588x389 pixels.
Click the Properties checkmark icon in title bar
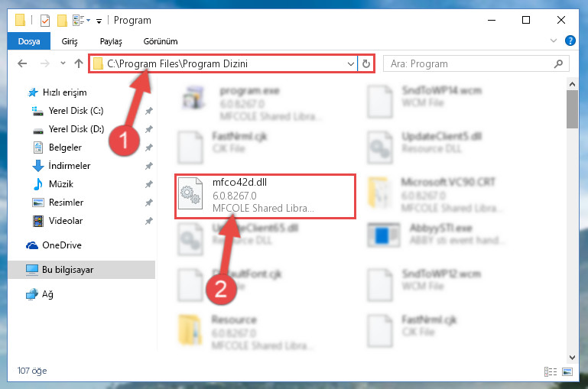(x=45, y=20)
